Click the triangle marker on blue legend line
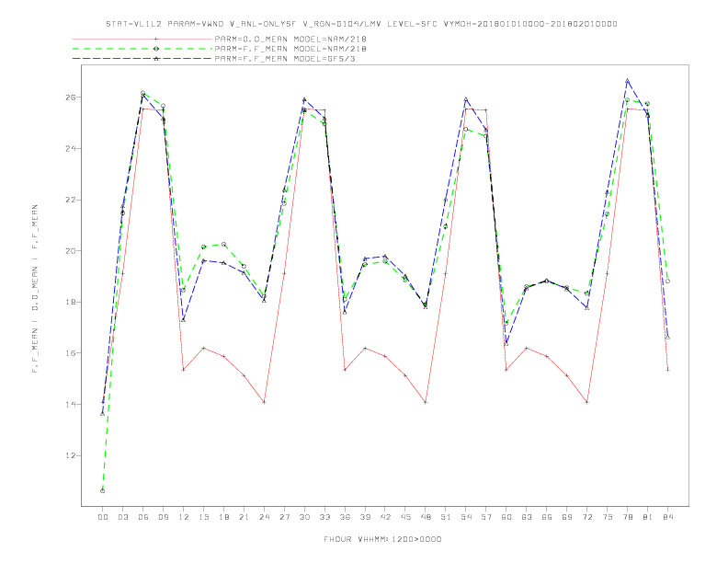 [156, 59]
